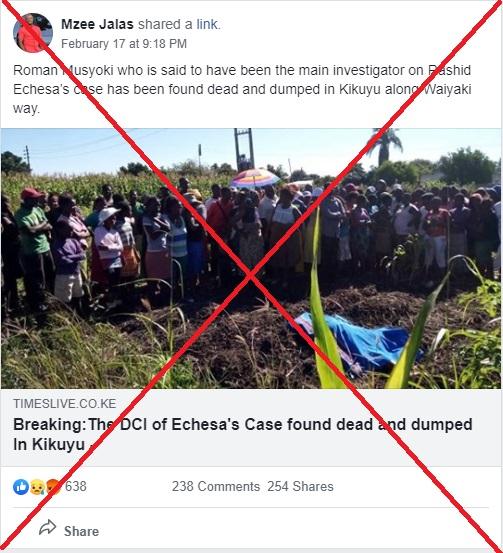Viewport: 503px width, 553px height.
Task: Click Mzee Jalas profile picture
Action: pyautogui.click(x=33, y=33)
